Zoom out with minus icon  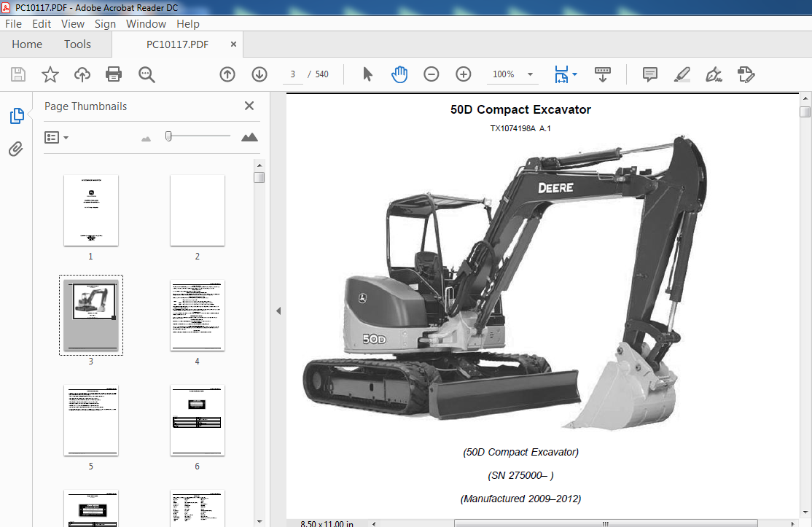pos(432,74)
